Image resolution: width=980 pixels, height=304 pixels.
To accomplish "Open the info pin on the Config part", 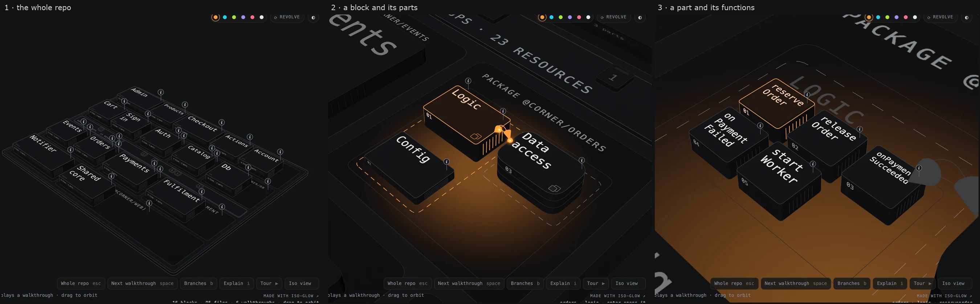I will click(x=447, y=162).
